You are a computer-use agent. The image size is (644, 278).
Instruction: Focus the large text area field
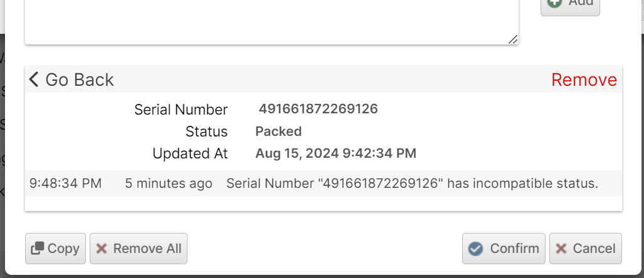pyautogui.click(x=271, y=19)
